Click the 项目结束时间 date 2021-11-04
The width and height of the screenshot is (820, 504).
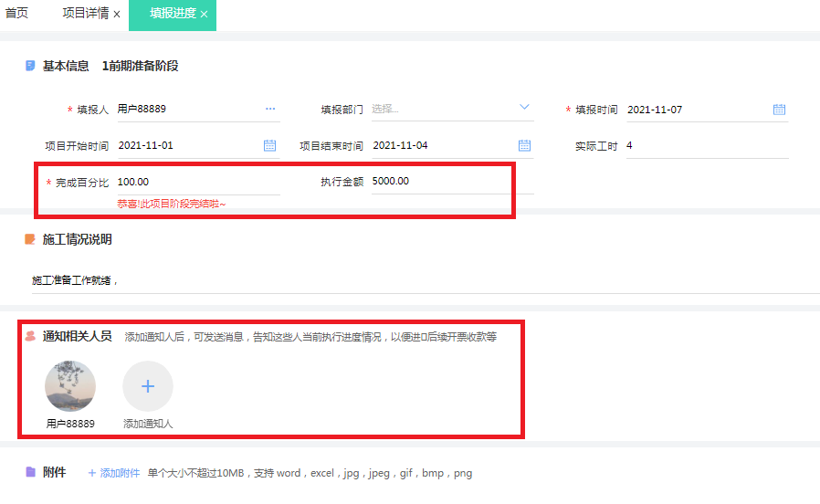click(x=400, y=145)
